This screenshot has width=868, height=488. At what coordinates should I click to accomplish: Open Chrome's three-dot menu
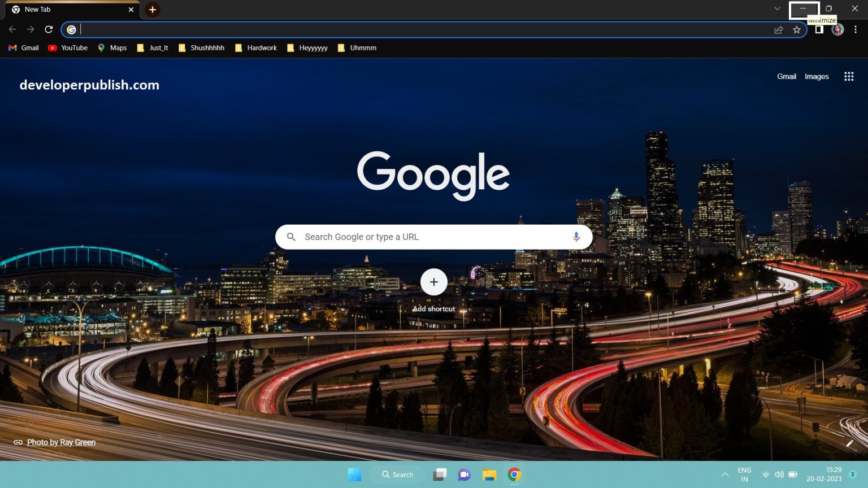(x=856, y=29)
